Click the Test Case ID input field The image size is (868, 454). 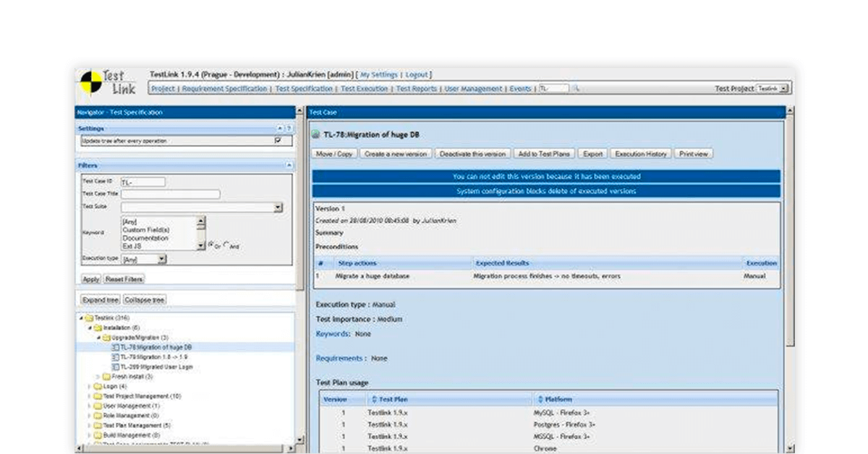142,182
